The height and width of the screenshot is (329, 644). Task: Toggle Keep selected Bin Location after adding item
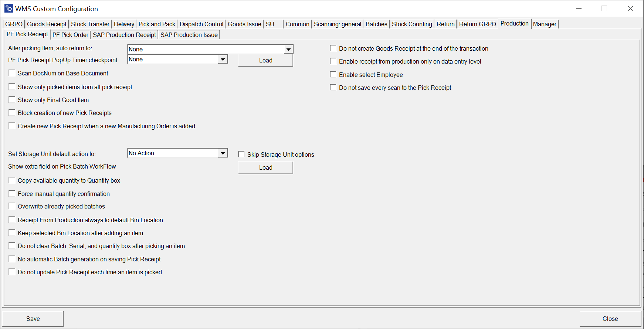(x=12, y=233)
